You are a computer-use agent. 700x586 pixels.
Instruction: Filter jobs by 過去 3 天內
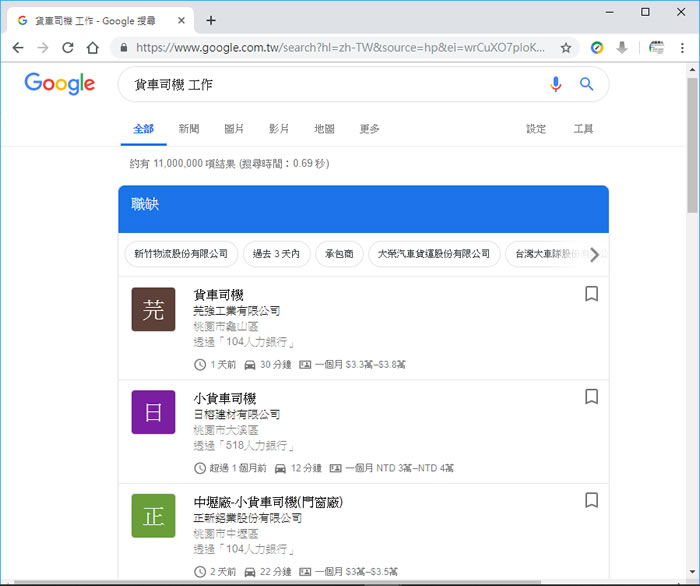click(276, 254)
